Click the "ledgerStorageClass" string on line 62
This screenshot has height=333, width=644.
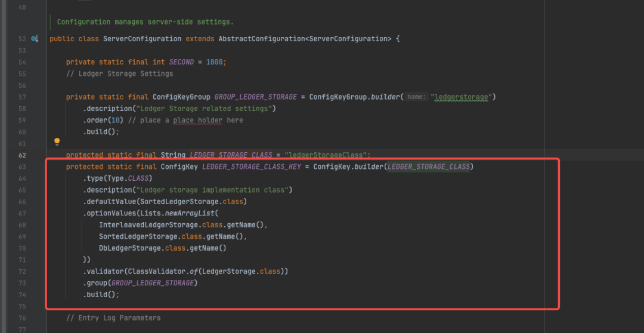[326, 155]
